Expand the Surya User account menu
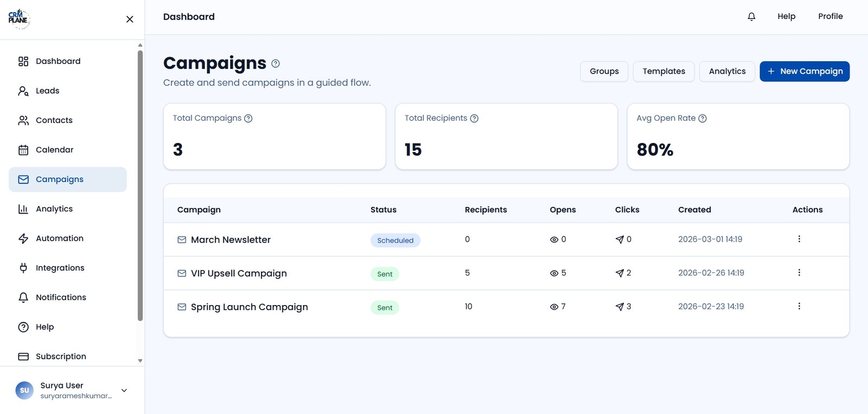Image resolution: width=868 pixels, height=414 pixels. (x=124, y=390)
